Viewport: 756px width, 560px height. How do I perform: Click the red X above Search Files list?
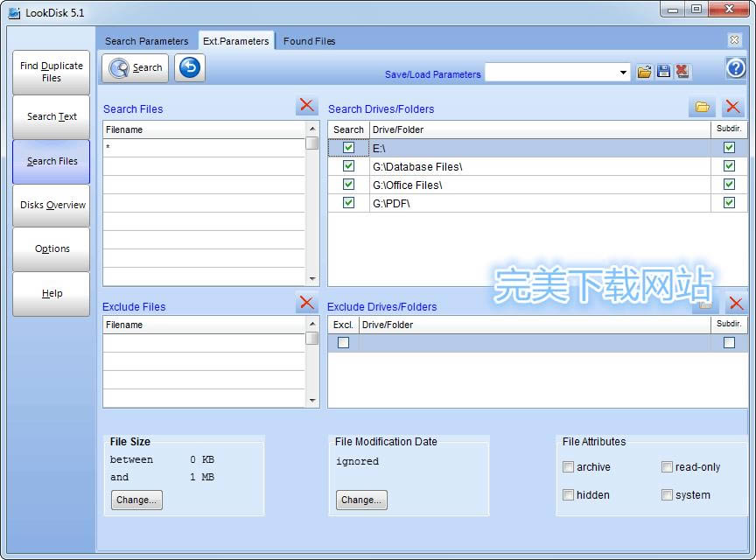coord(306,105)
